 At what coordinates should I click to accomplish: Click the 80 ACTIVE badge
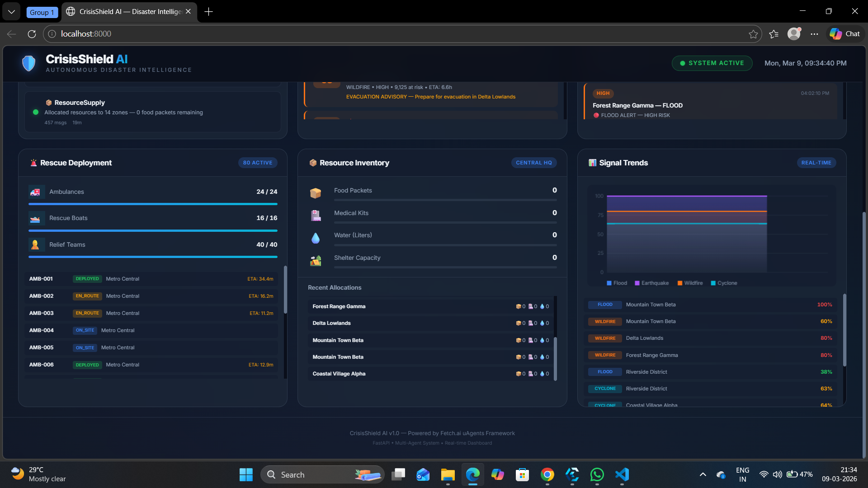[x=258, y=163]
